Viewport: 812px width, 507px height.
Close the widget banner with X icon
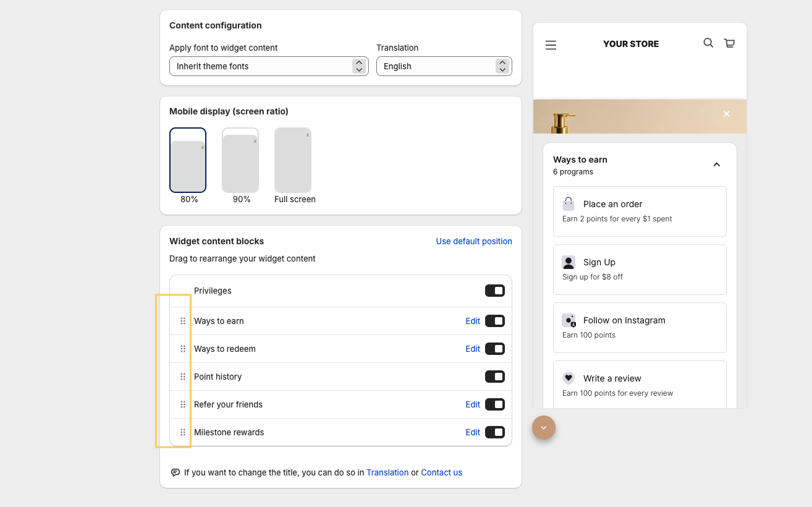coord(727,114)
